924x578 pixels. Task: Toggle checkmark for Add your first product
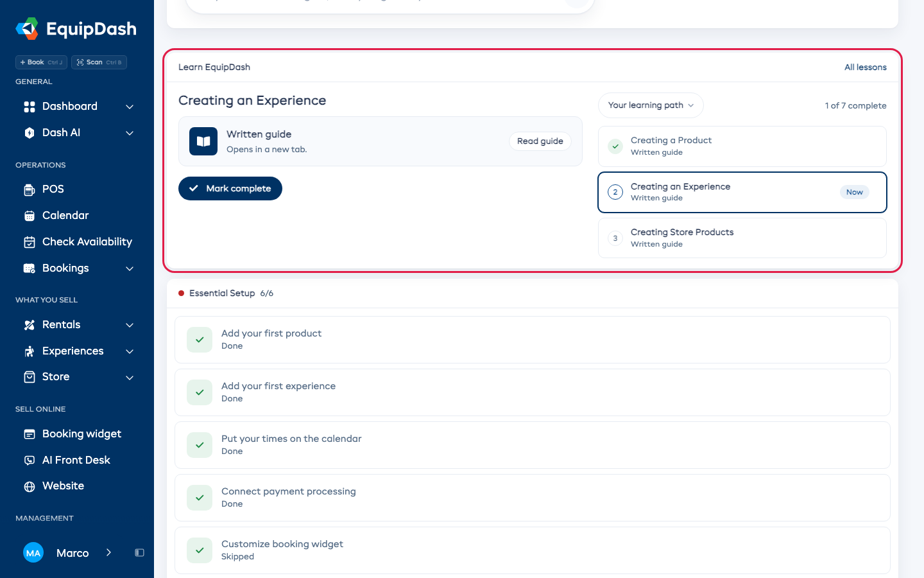pos(200,340)
